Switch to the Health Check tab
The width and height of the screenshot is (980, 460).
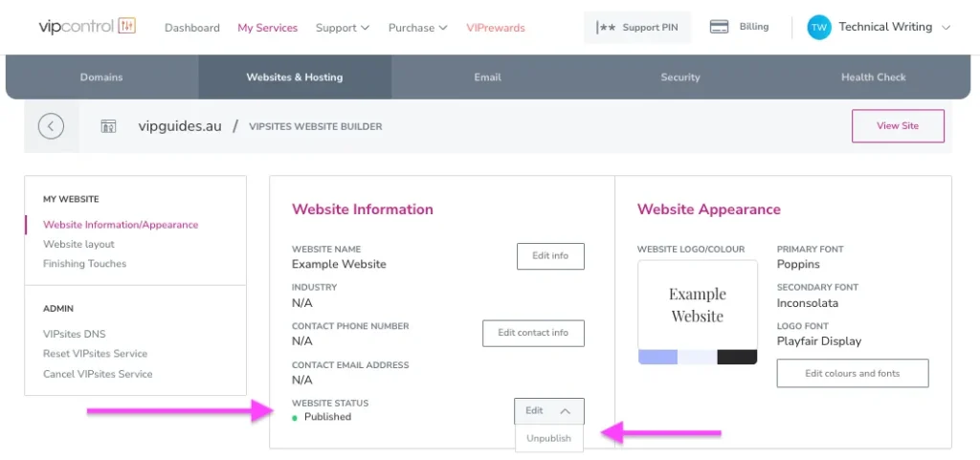click(874, 77)
